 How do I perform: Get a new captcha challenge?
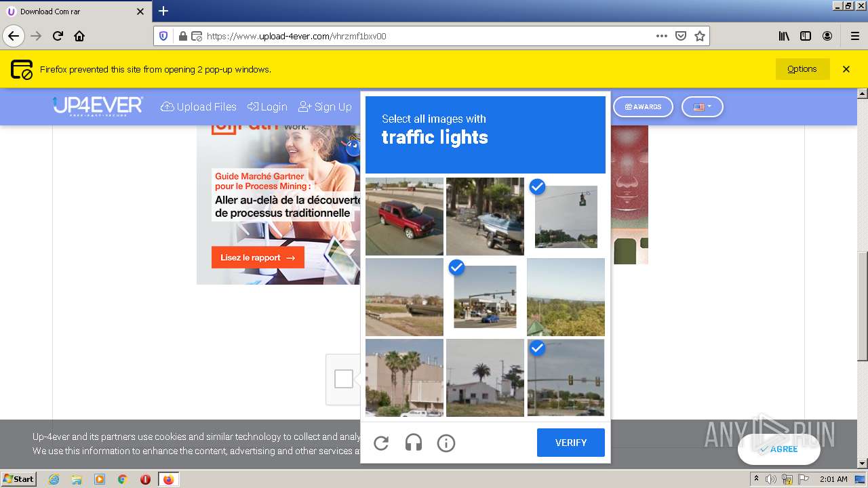(381, 443)
